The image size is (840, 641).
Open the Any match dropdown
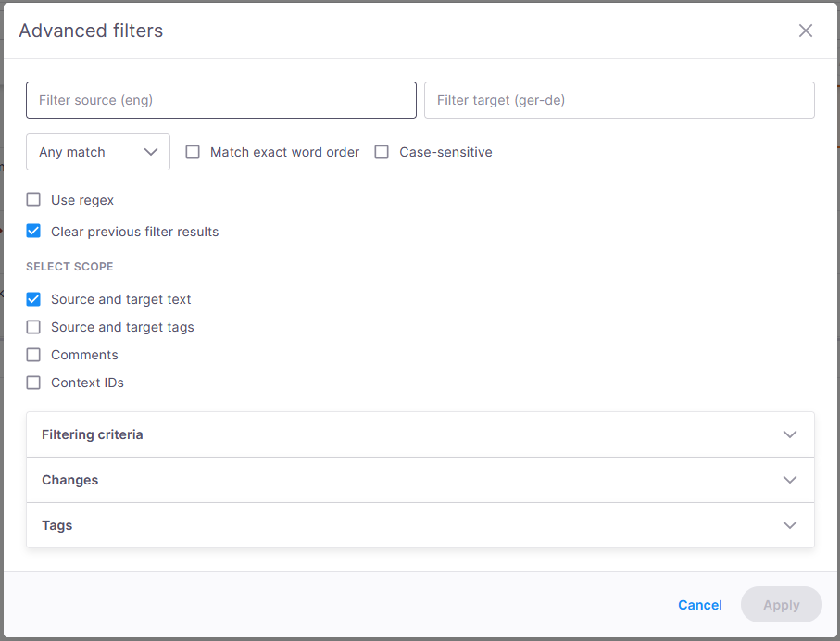coord(97,151)
